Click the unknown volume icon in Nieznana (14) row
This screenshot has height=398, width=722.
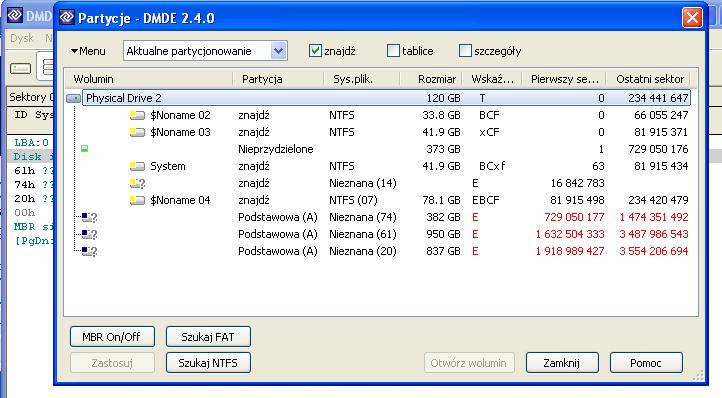[137, 183]
